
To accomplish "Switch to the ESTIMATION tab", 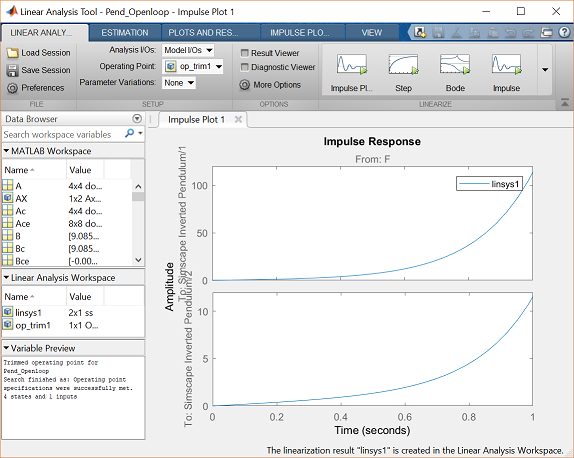I will coord(125,33).
